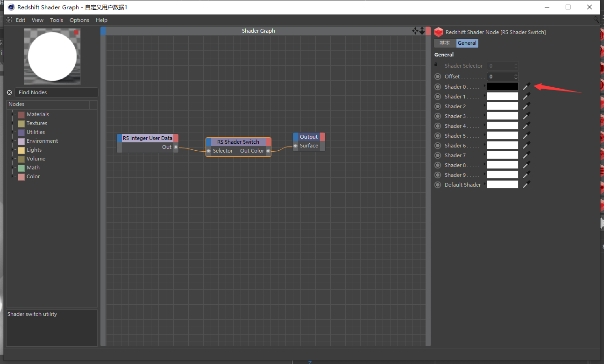
Task: Select the RS Shader Switch node title
Action: pos(238,142)
